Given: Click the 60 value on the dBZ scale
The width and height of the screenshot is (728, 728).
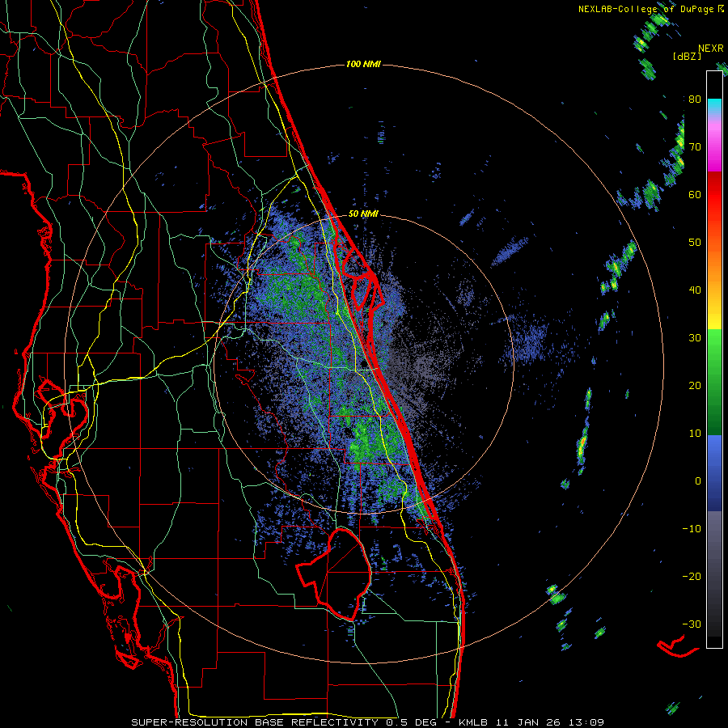Looking at the screenshot, I should (695, 195).
